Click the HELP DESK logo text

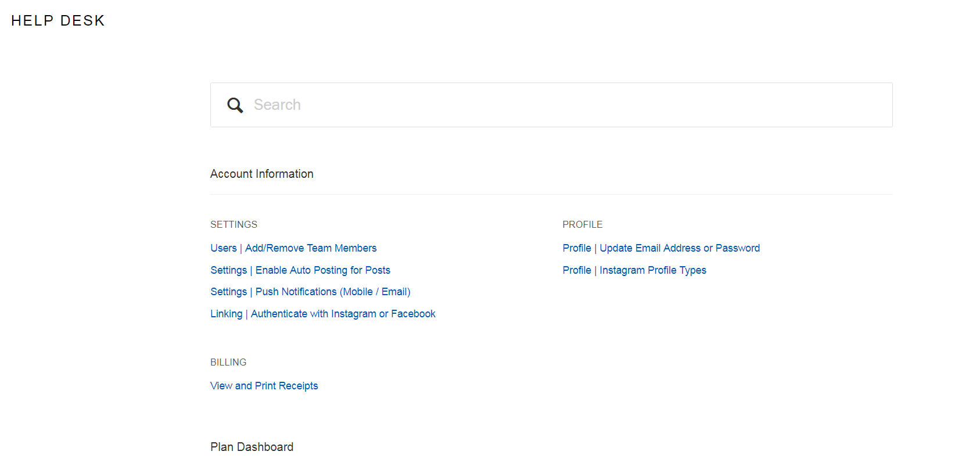point(58,21)
